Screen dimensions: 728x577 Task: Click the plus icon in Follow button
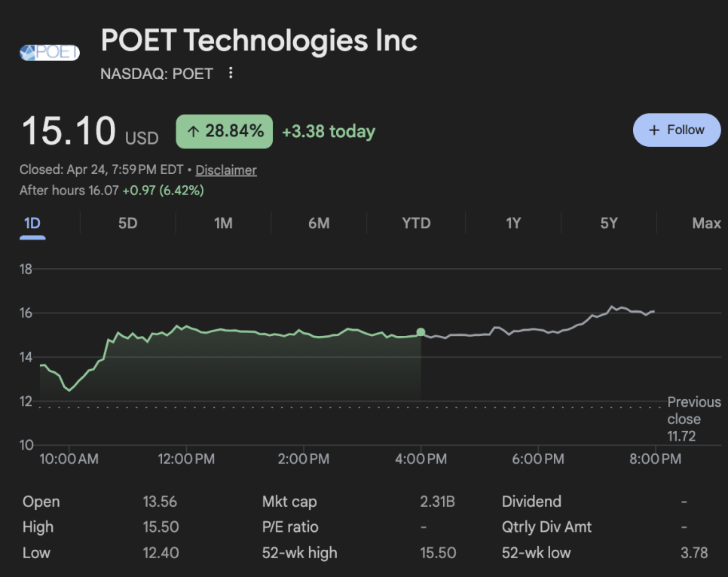(x=654, y=130)
